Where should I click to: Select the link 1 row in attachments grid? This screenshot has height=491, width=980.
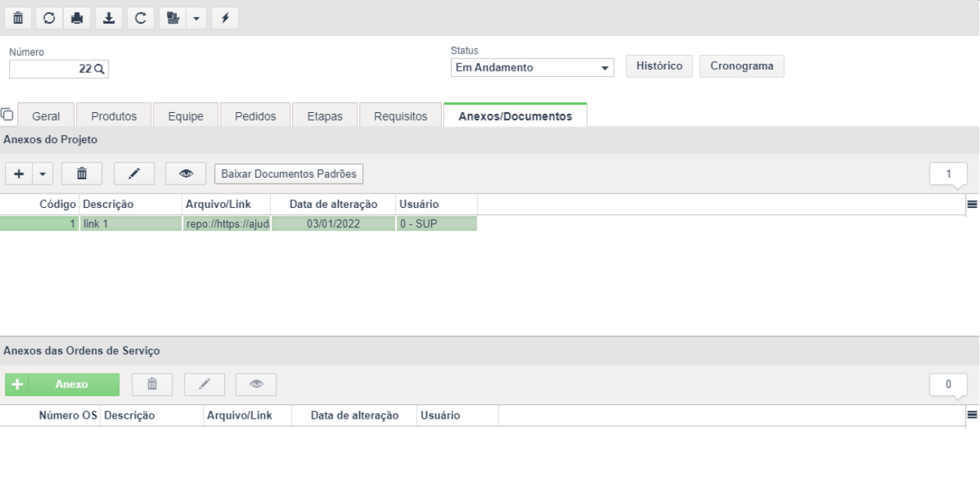point(238,224)
